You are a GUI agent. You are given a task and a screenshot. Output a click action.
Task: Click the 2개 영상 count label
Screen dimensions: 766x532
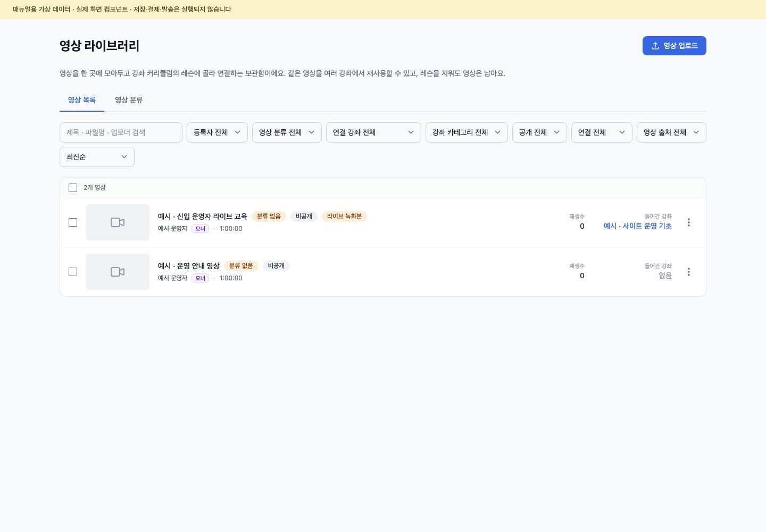95,188
